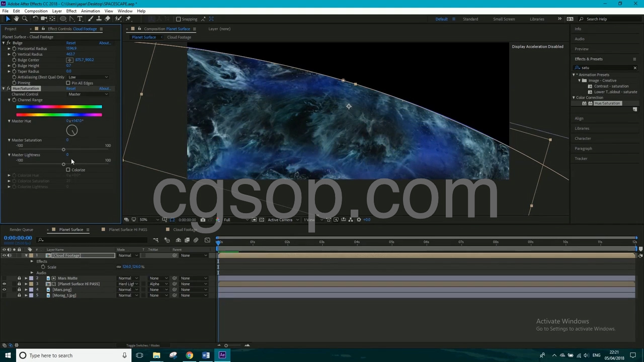
Task: Unlock the Morag_1.jpg layer
Action: pos(19,296)
